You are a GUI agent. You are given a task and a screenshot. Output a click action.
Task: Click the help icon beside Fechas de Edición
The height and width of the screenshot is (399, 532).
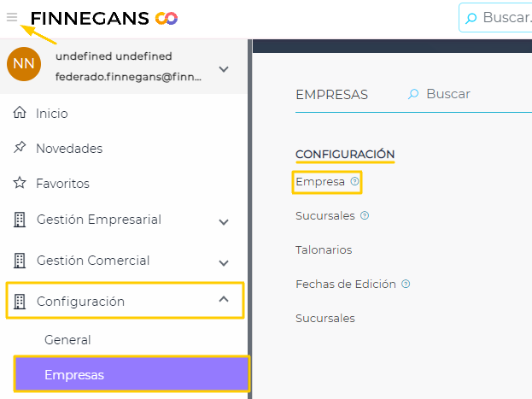[406, 284]
